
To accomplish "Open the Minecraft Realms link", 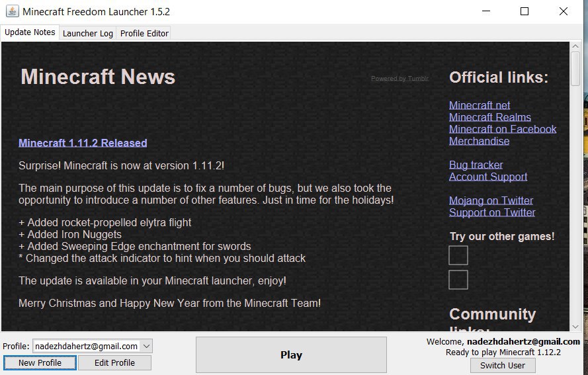I will pos(490,117).
